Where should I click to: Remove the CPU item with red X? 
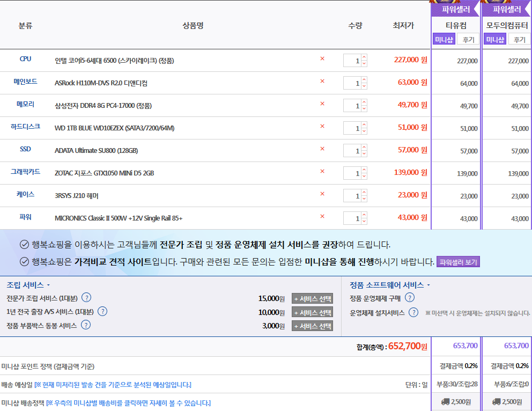coord(322,59)
